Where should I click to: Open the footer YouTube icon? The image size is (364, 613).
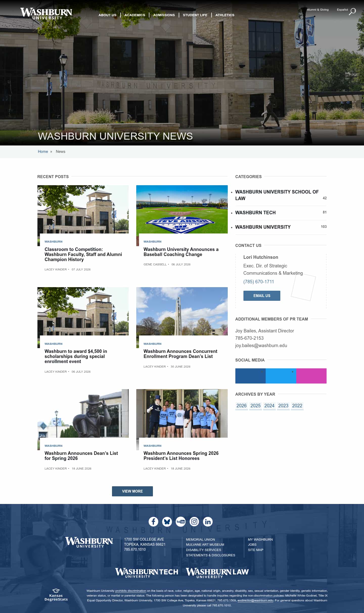tap(180, 521)
